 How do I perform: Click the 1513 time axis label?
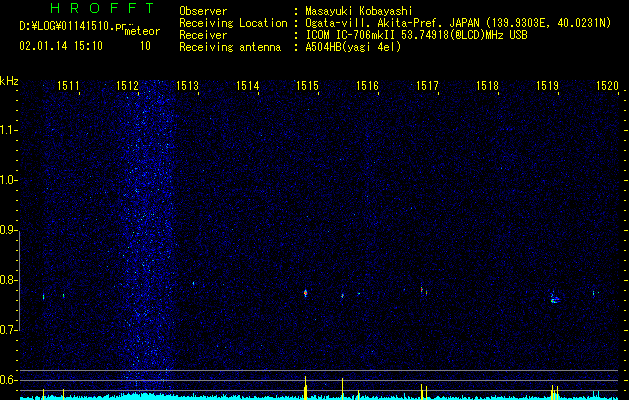click(188, 86)
